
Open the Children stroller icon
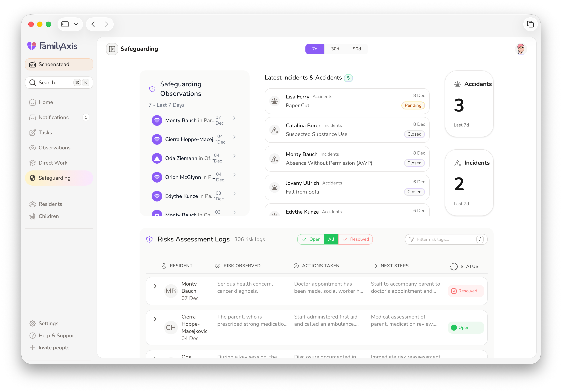tap(33, 216)
